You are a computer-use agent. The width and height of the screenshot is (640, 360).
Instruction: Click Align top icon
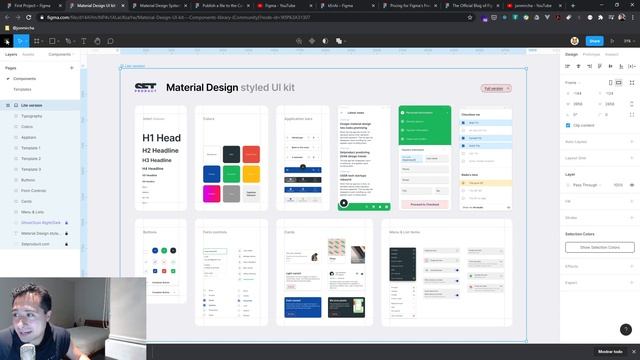pos(600,66)
